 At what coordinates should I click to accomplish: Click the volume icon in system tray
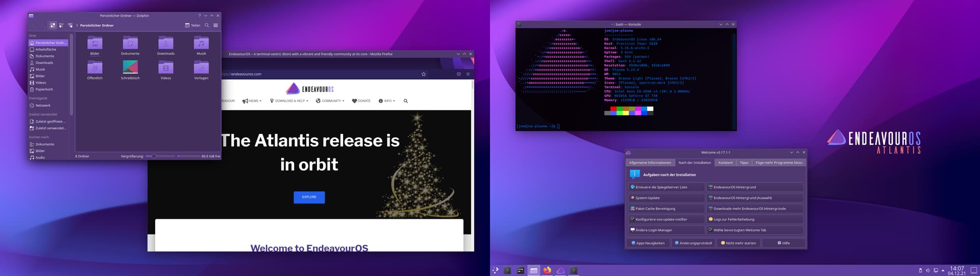coord(927,270)
